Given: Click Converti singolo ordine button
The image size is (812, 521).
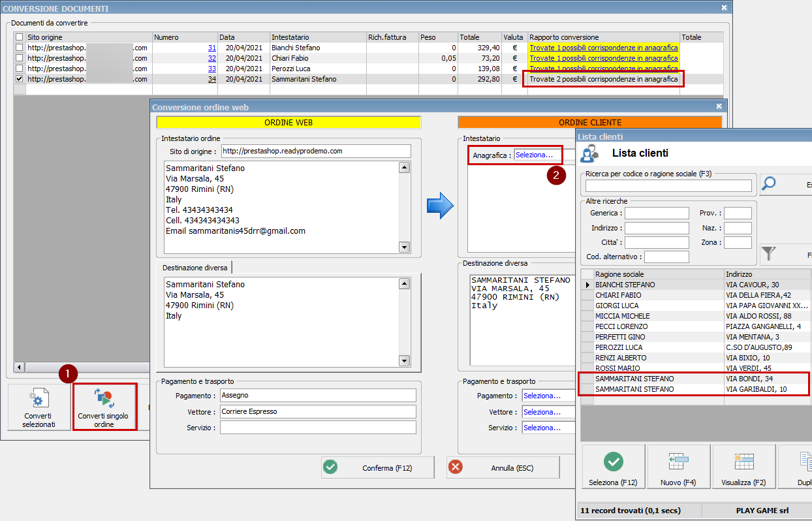Looking at the screenshot, I should point(104,407).
